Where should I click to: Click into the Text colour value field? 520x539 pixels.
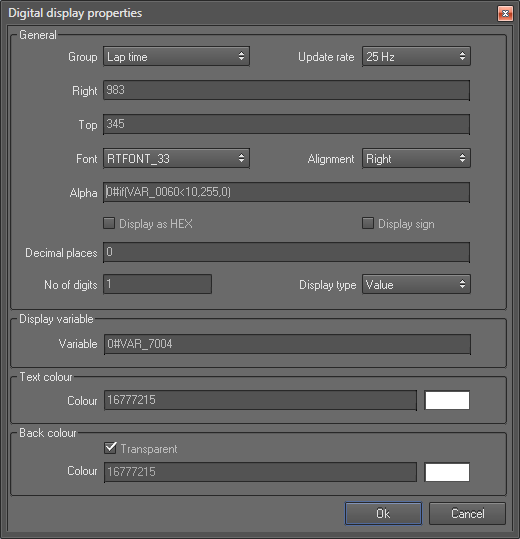pos(260,400)
